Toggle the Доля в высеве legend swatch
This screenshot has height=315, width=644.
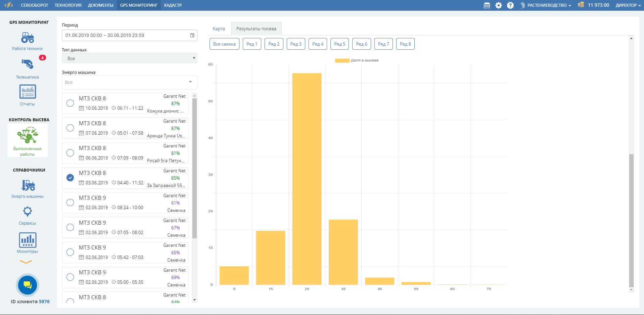pos(342,60)
